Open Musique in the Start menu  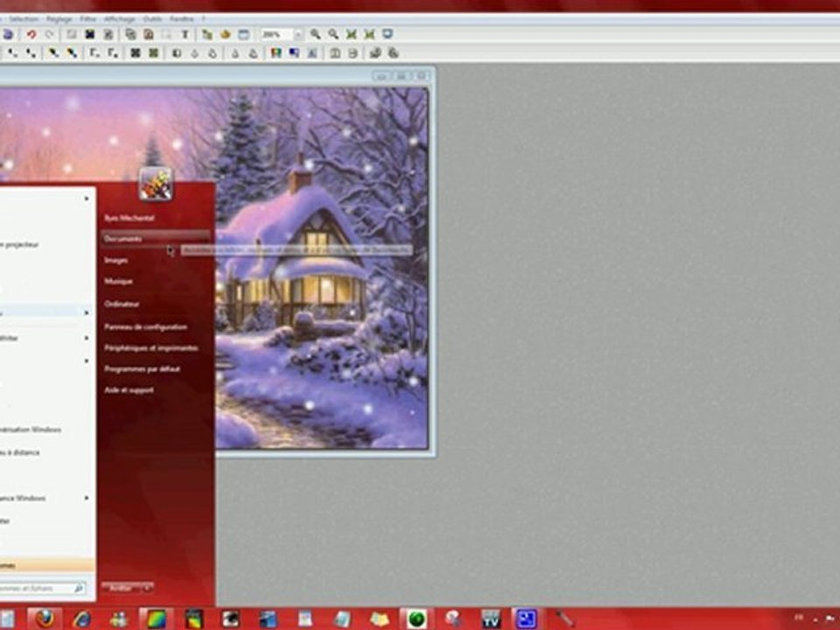118,281
